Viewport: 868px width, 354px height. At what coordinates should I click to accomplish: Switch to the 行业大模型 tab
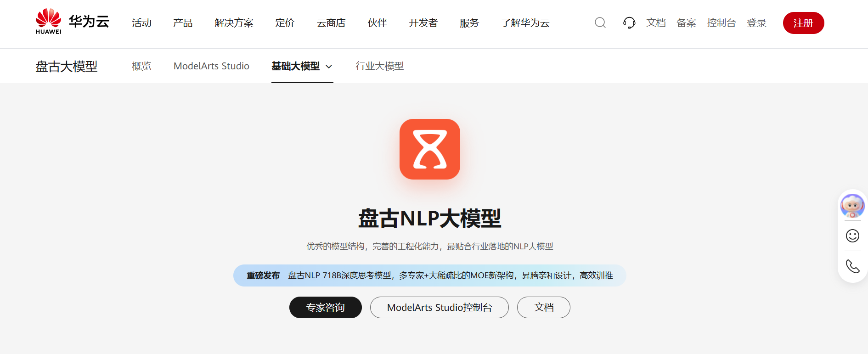pos(380,66)
